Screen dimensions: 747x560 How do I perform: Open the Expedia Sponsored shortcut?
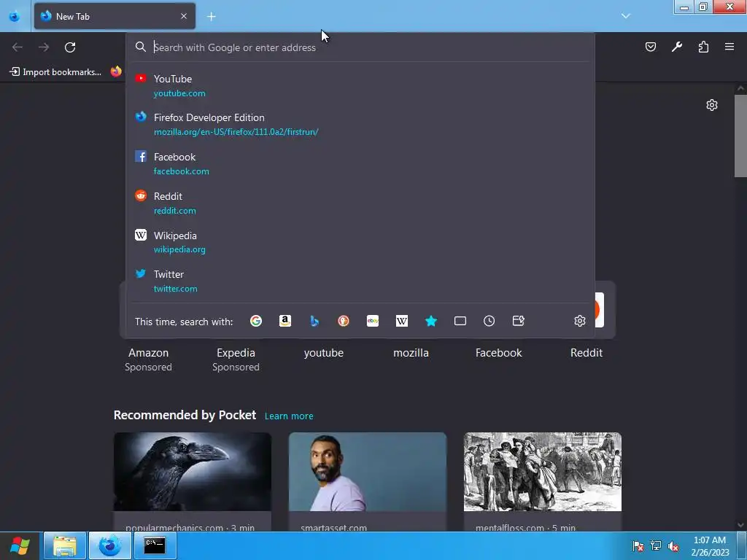click(236, 359)
